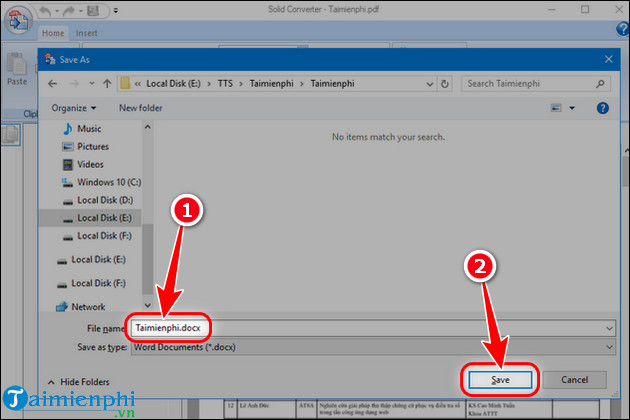Click first Taimienphi in address path
Image resolution: width=630 pixels, height=420 pixels.
pos(271,84)
